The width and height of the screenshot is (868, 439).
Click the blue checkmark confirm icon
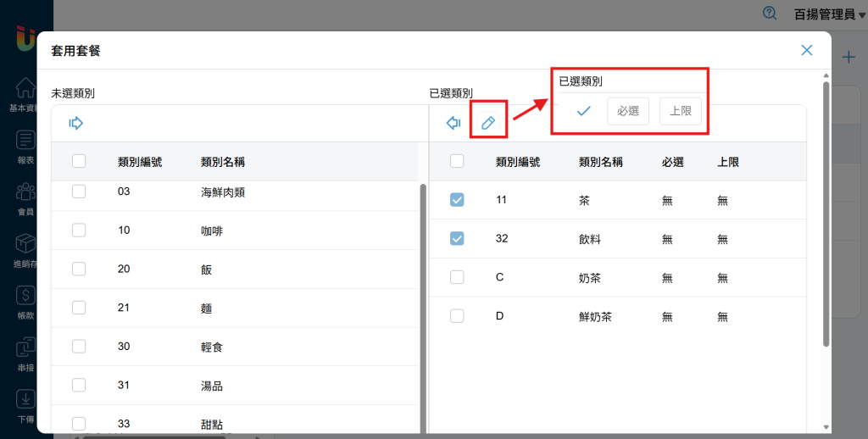point(583,111)
